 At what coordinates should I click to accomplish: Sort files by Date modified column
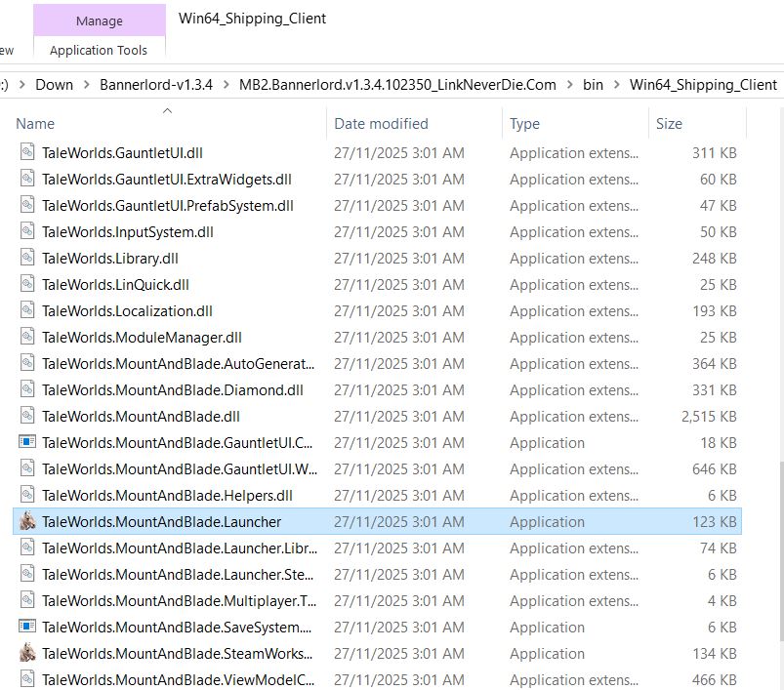point(381,123)
